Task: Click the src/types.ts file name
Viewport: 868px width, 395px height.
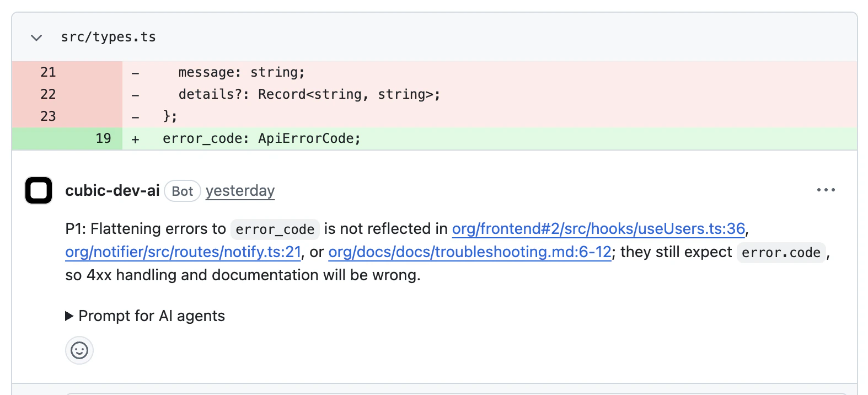Action: click(108, 37)
